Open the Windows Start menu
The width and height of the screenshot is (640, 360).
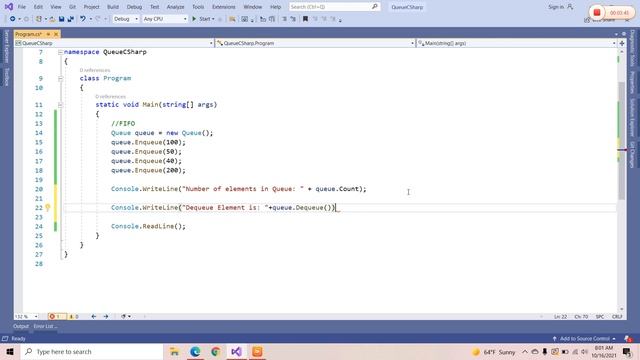[x=10, y=351]
